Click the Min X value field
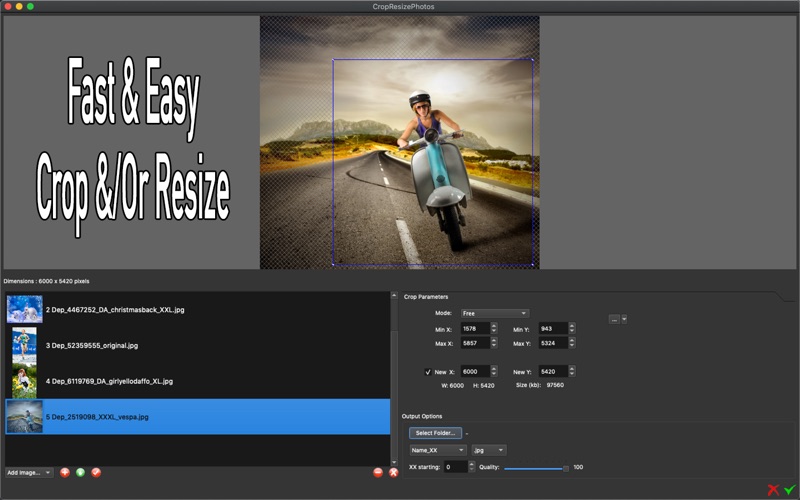The width and height of the screenshot is (800, 500). [475, 329]
